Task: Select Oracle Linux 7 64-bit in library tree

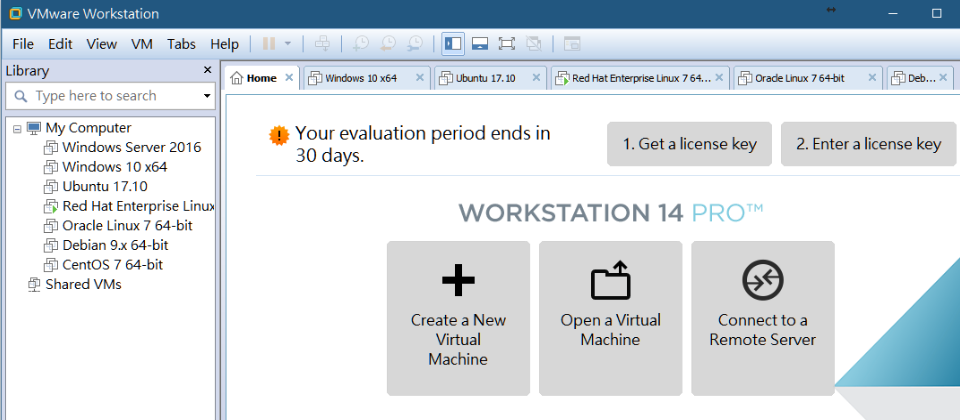Action: click(127, 226)
